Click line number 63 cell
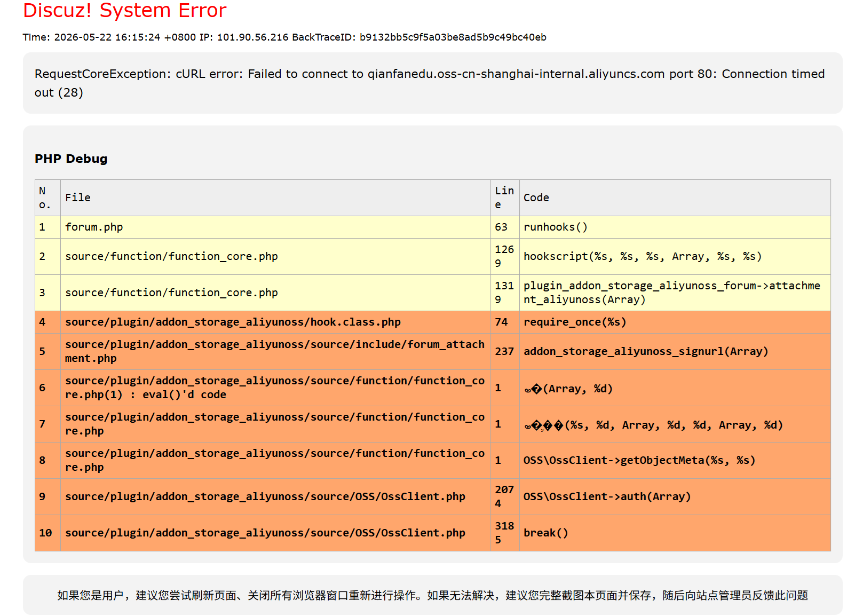The height and width of the screenshot is (616, 847). coord(505,227)
